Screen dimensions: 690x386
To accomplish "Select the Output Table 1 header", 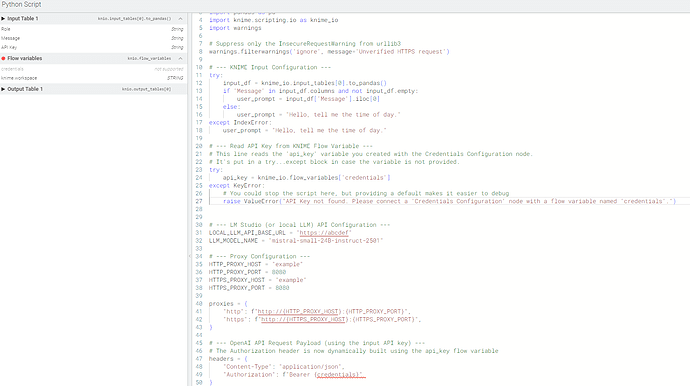I will pyautogui.click(x=93, y=89).
